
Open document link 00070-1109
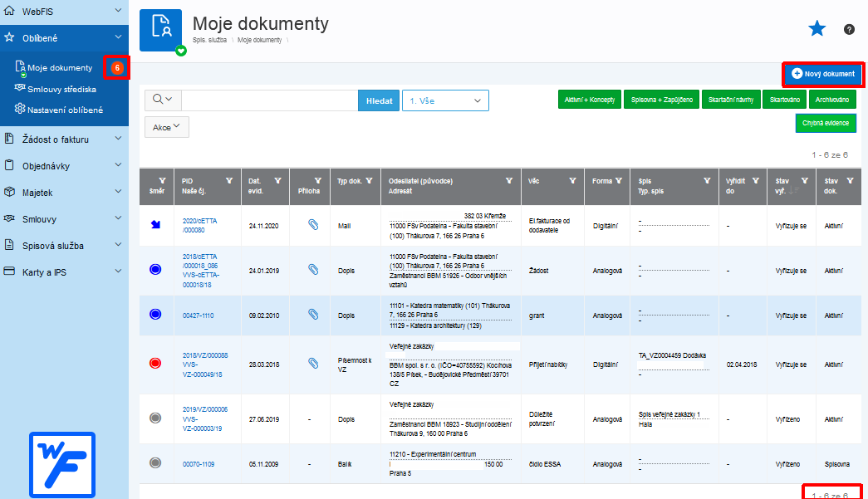click(x=199, y=464)
